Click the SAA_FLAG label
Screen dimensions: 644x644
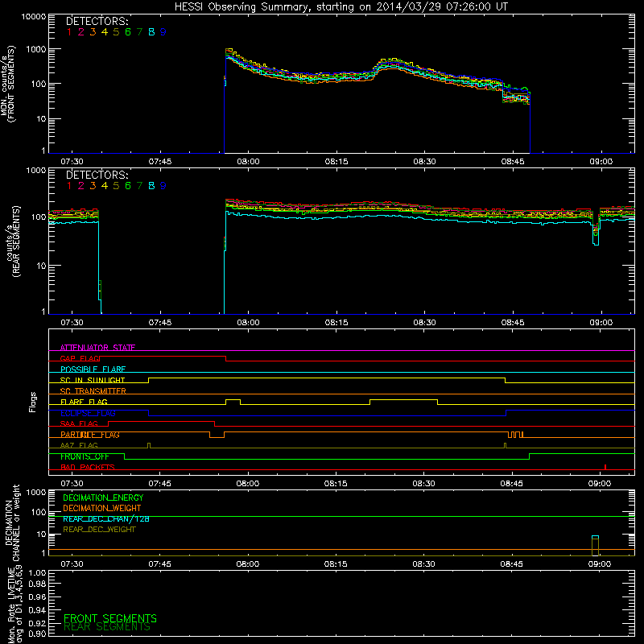[79, 424]
